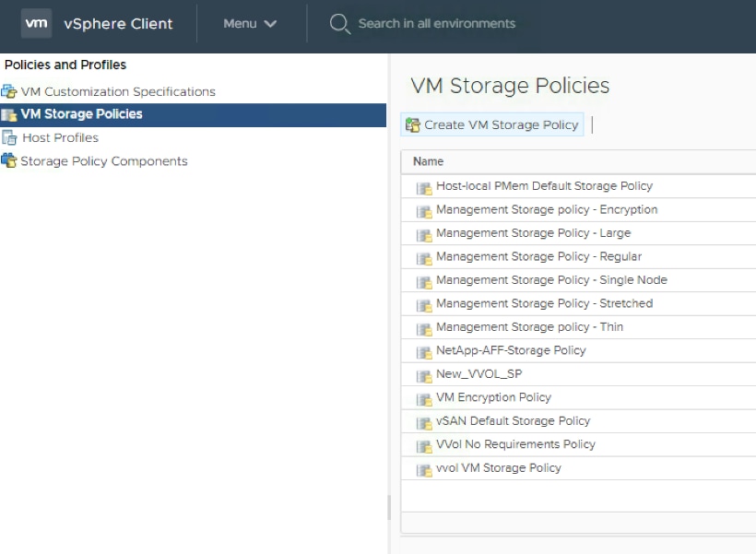Select NetApp-AFF-Storage Policy
The image size is (756, 554).
coord(511,350)
